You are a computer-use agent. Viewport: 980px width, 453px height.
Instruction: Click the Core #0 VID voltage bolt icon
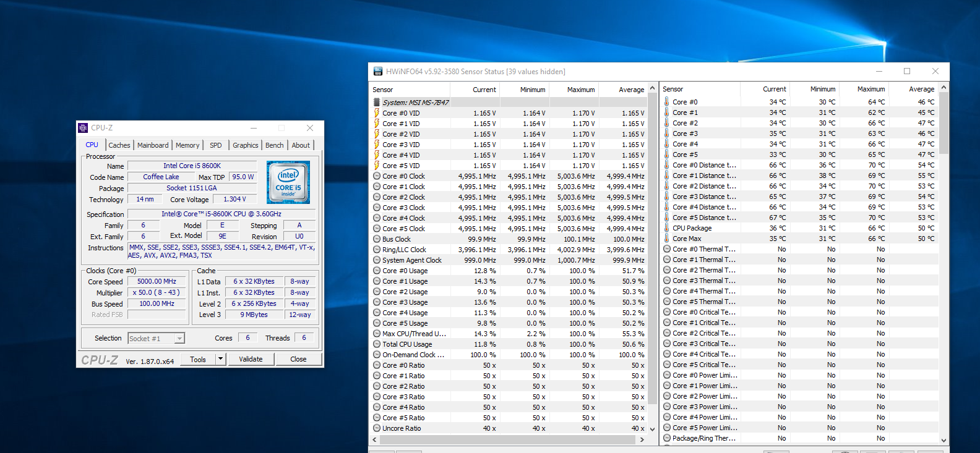[376, 113]
